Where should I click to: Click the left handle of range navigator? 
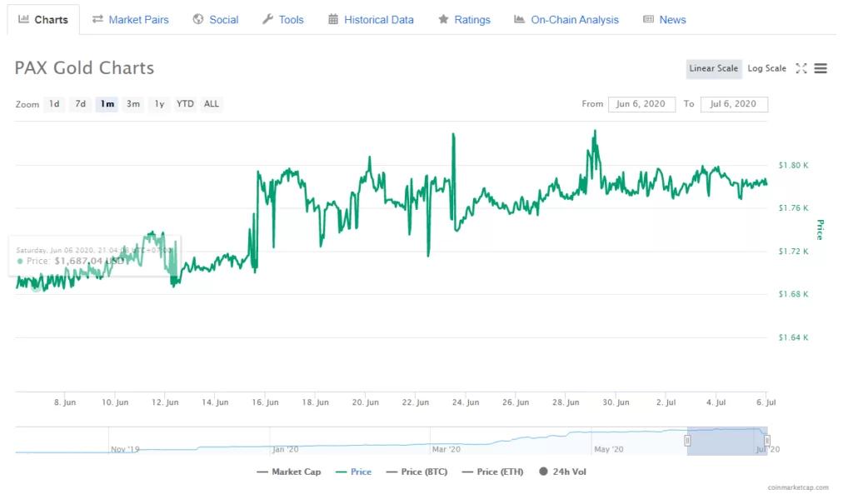688,440
